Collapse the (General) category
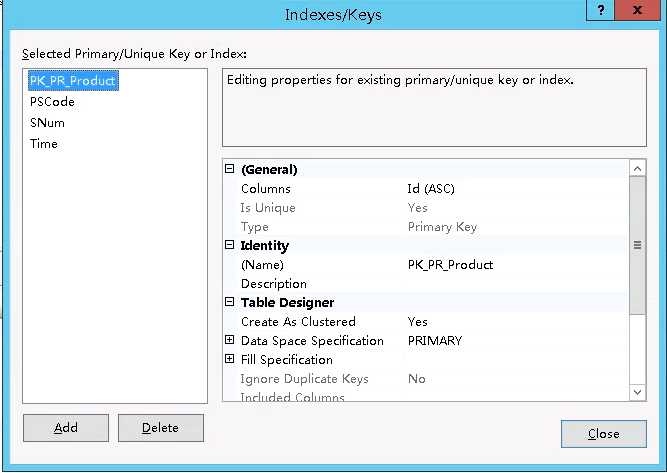Screen dimensions: 667x473 point(230,170)
